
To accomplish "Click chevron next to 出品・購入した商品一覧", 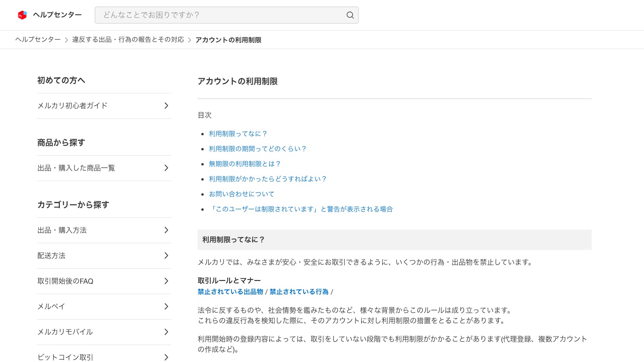I will 166,168.
